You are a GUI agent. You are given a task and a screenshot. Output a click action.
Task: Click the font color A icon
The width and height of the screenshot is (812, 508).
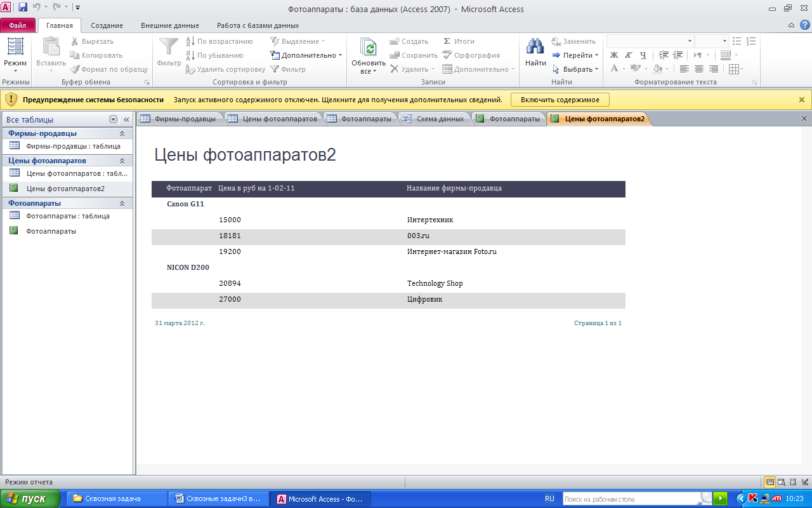(x=614, y=69)
